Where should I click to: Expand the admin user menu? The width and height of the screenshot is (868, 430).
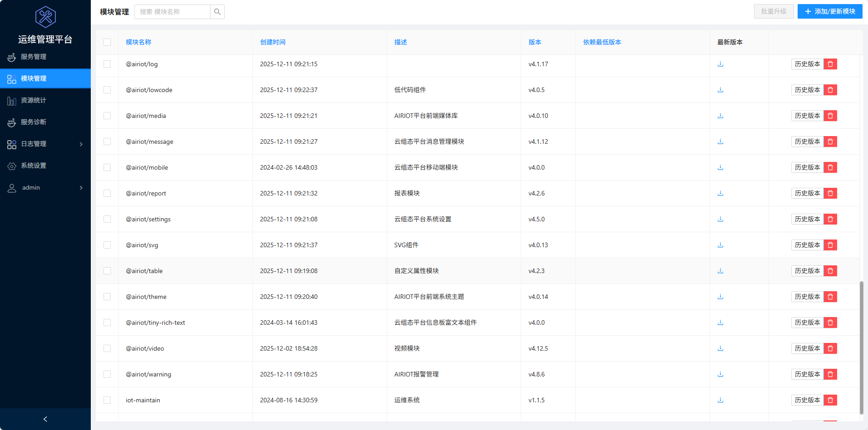pyautogui.click(x=45, y=187)
